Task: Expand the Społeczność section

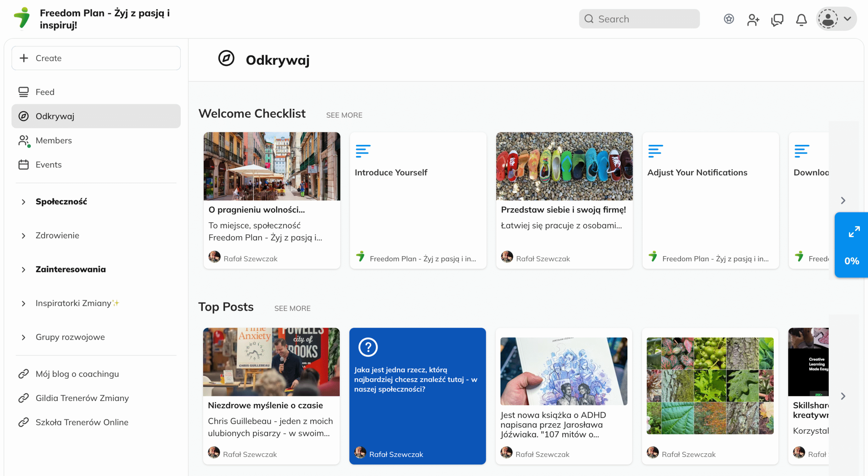Action: pyautogui.click(x=23, y=202)
